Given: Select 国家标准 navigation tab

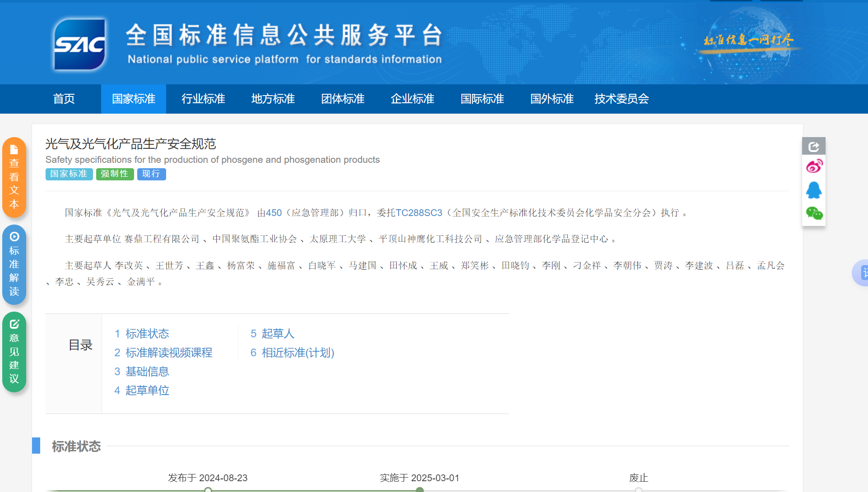Looking at the screenshot, I should coord(134,99).
